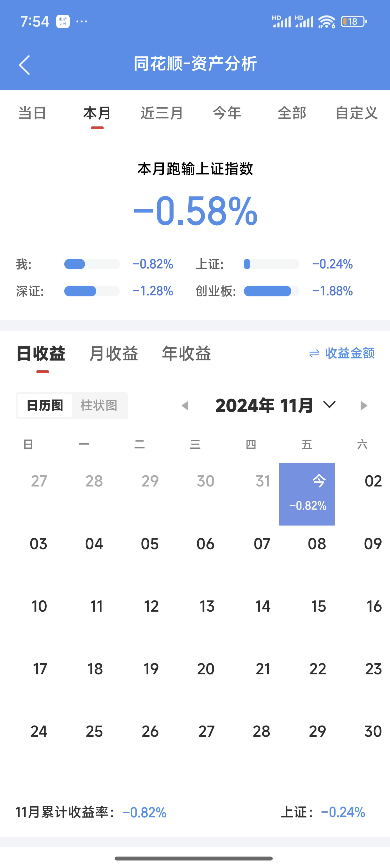
Task: Tap the back arrow in the header
Action: pos(24,65)
